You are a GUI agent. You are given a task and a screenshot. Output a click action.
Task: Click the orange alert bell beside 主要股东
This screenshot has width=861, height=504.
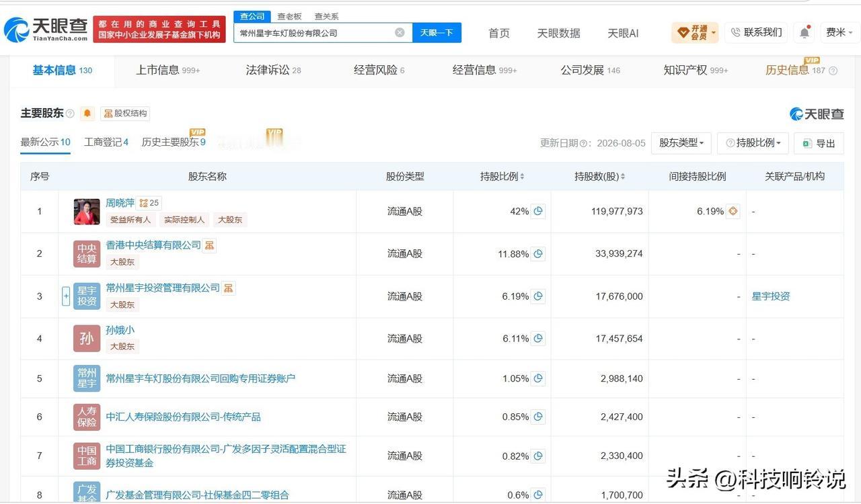pyautogui.click(x=87, y=114)
